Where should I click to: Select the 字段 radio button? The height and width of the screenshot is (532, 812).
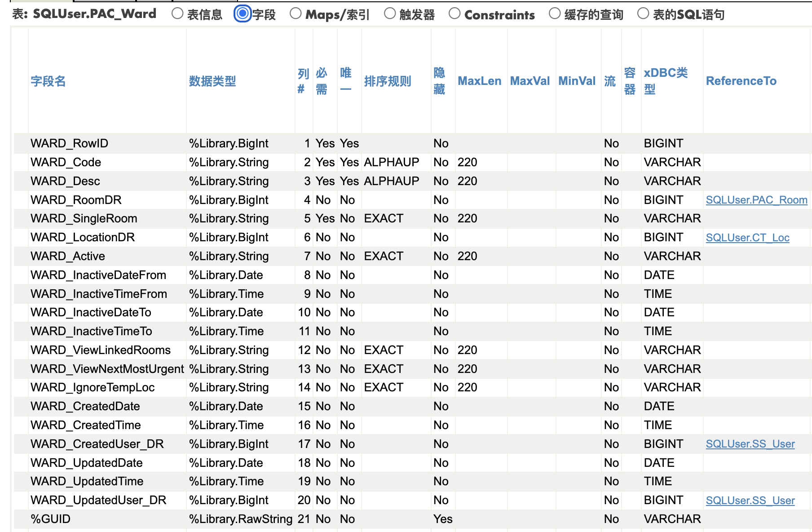(243, 14)
